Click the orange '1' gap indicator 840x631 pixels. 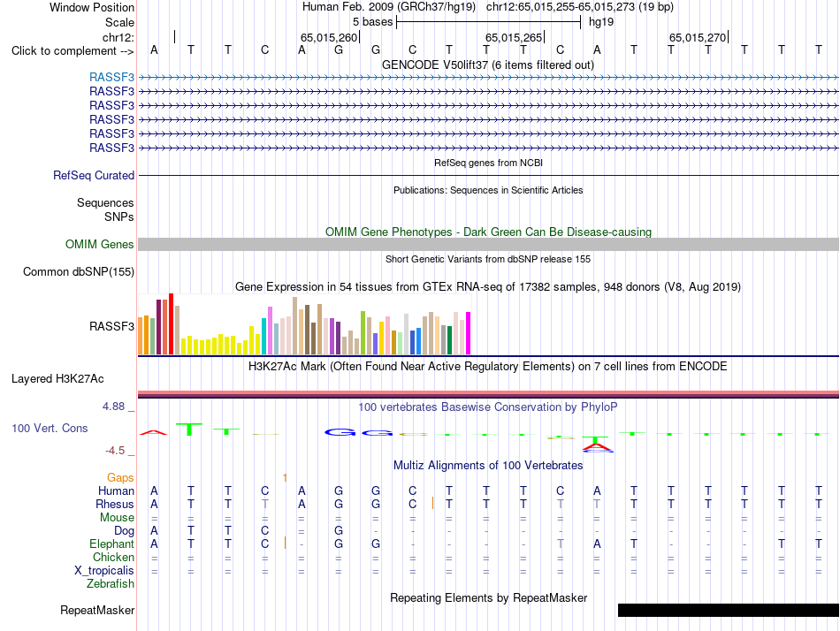pos(285,477)
